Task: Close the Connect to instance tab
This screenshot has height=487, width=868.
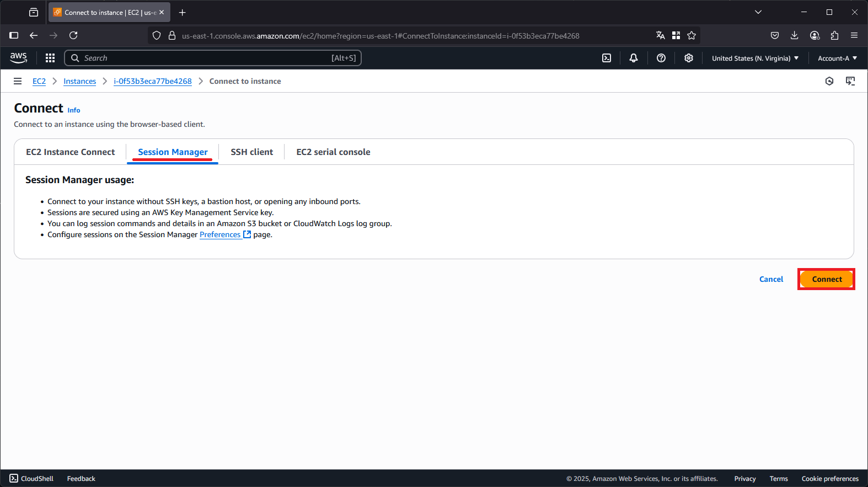Action: [162, 12]
